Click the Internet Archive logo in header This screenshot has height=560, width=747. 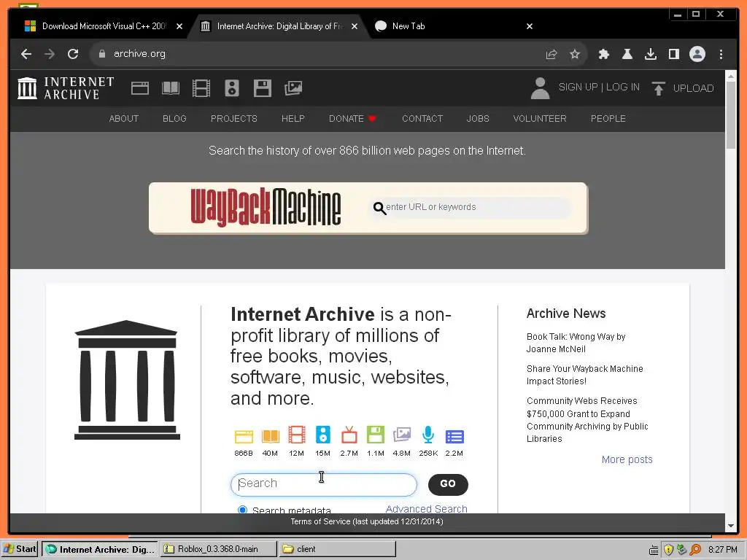coord(66,88)
